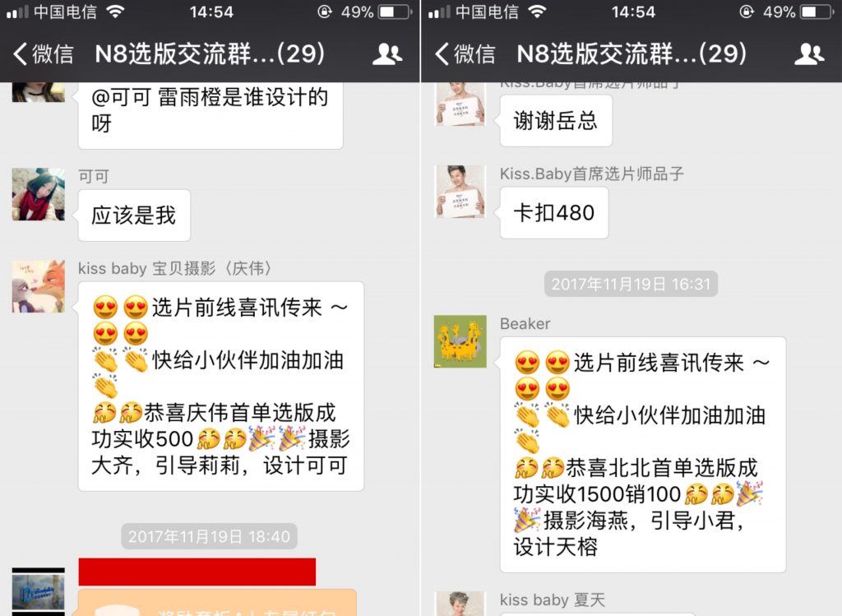The width and height of the screenshot is (842, 616).
Task: Tap the blue avatar beside the red bar
Action: 38,592
